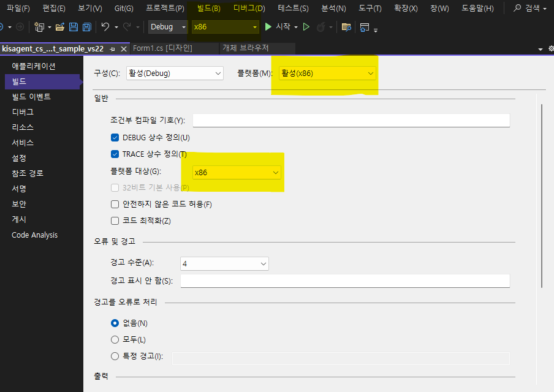Pin the kisagent sample tab
Image resolution: width=554 pixels, height=392 pixels.
pyautogui.click(x=113, y=48)
